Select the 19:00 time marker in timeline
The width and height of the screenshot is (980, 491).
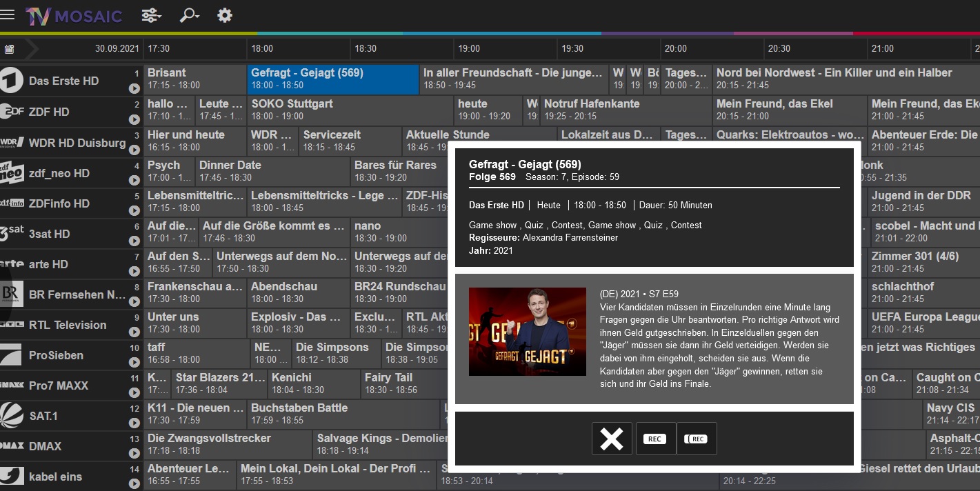469,49
